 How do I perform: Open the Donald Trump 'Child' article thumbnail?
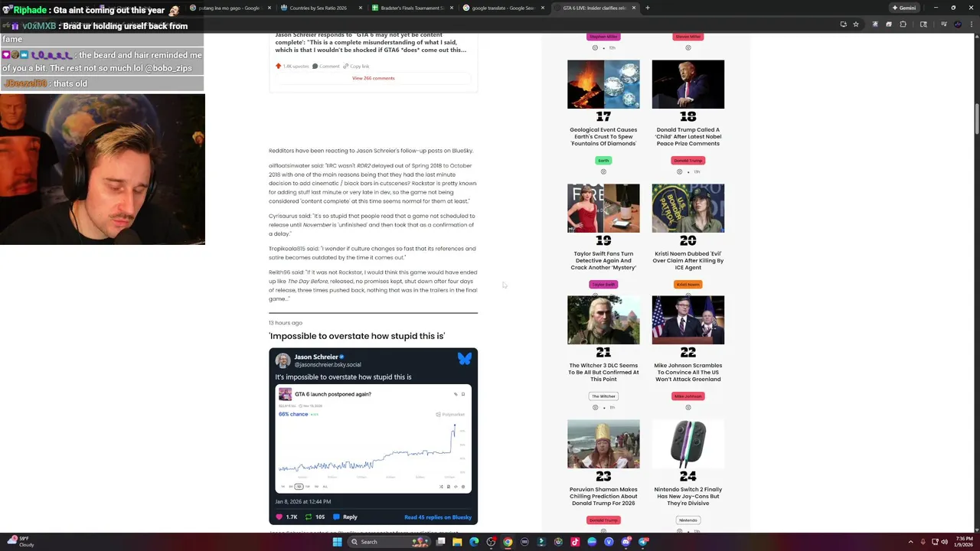[x=688, y=84]
